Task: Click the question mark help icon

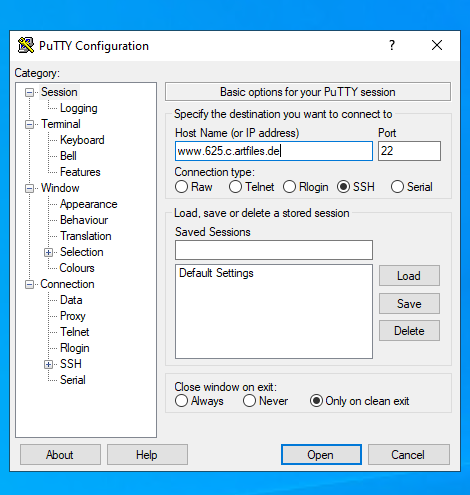Action: click(392, 45)
